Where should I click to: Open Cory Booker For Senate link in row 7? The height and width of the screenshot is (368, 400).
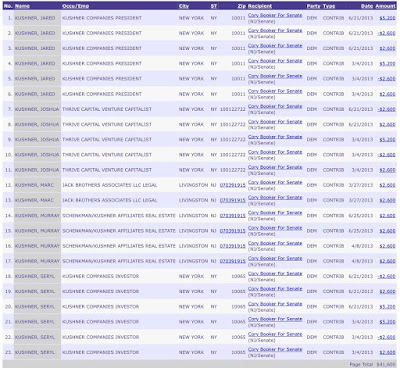click(x=275, y=106)
